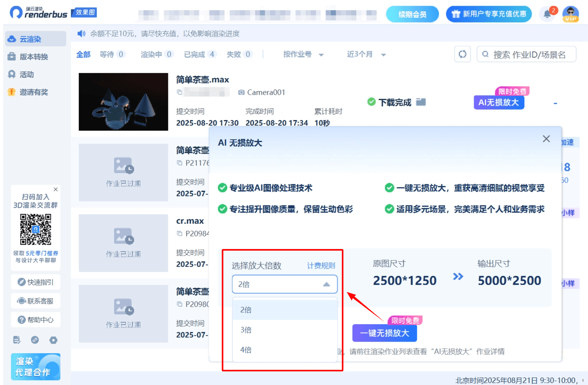This screenshot has width=588, height=385.
Task: Click 新用户专享充值优惠 button
Action: click(x=489, y=14)
